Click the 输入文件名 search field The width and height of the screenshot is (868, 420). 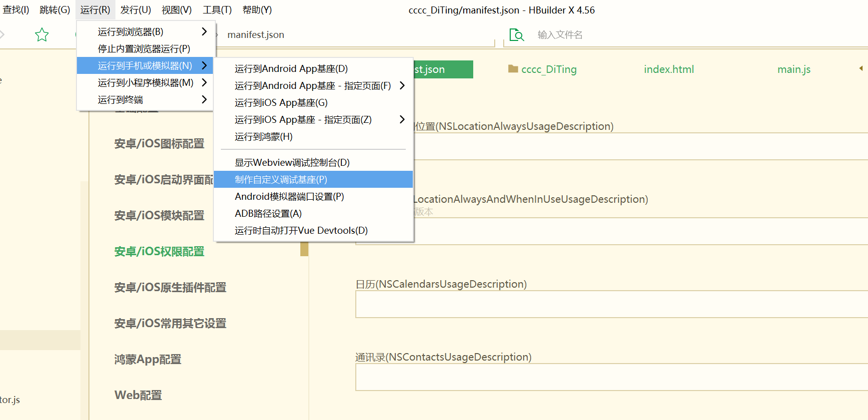click(x=560, y=34)
